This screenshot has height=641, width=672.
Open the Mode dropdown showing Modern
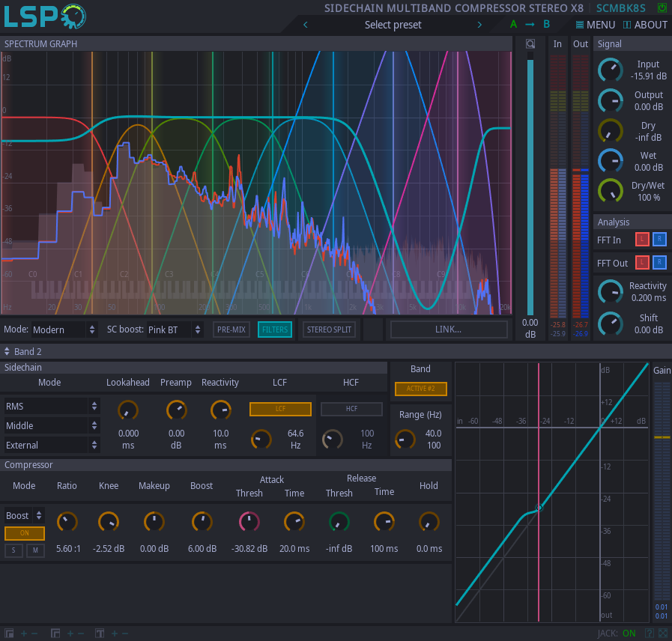[x=64, y=329]
